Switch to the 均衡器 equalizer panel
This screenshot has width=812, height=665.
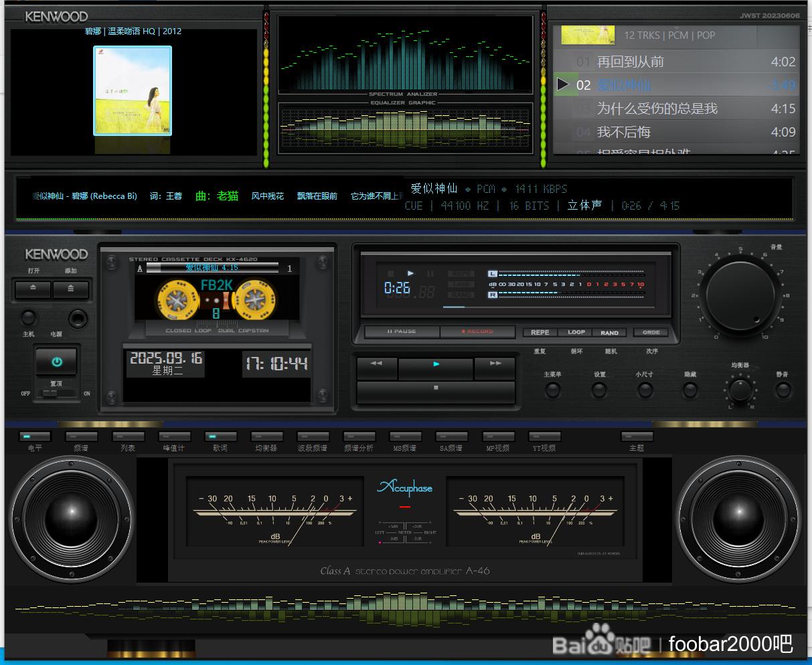(x=266, y=437)
